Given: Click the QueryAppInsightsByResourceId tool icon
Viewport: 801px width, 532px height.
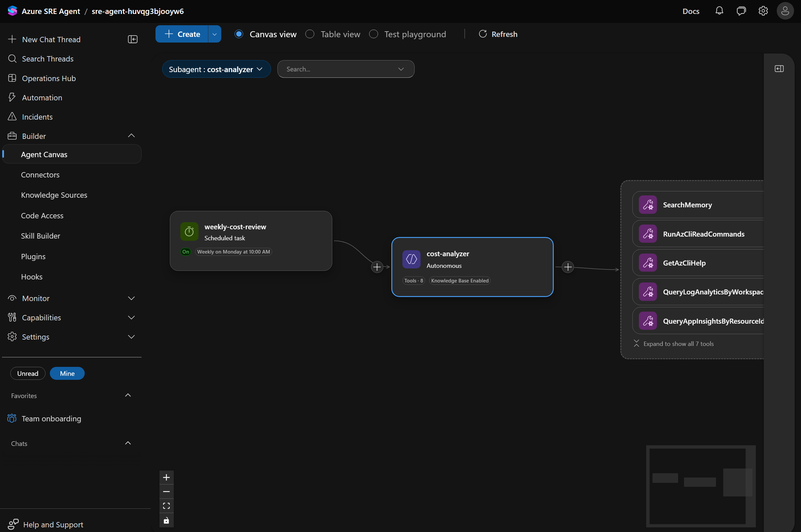Looking at the screenshot, I should (x=648, y=321).
